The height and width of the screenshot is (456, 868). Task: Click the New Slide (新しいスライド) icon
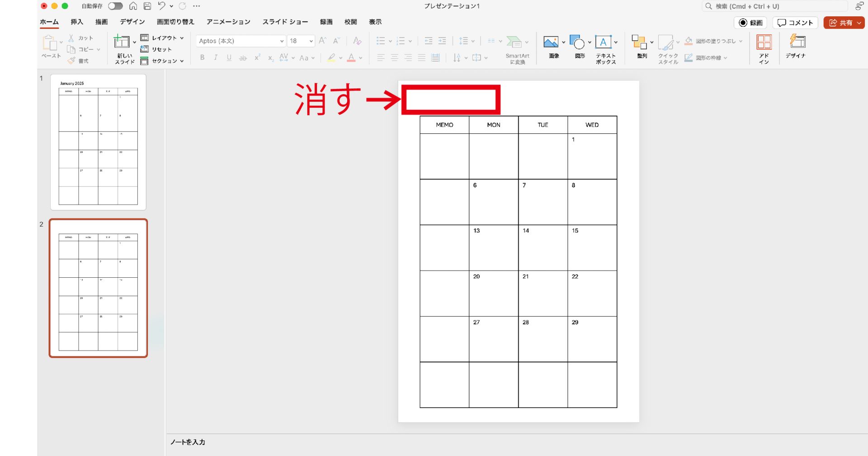tap(121, 42)
